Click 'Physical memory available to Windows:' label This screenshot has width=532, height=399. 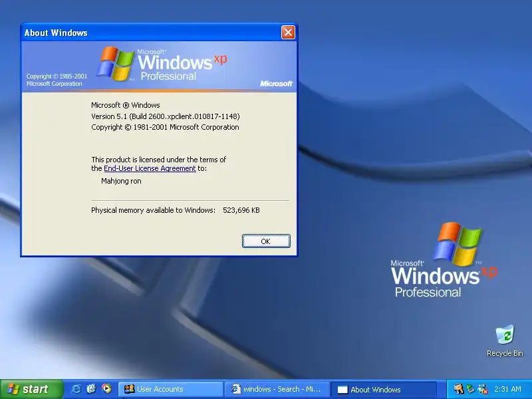click(x=154, y=210)
